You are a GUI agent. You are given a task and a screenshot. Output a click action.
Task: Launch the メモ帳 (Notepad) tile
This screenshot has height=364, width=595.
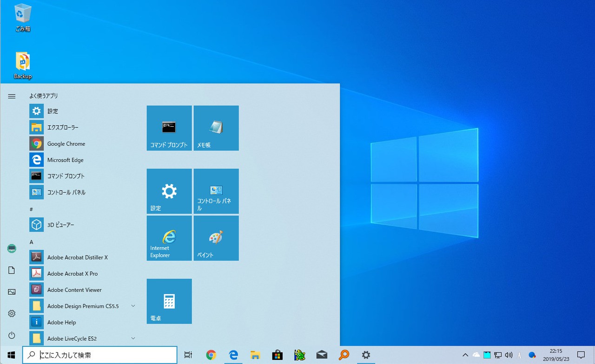216,128
